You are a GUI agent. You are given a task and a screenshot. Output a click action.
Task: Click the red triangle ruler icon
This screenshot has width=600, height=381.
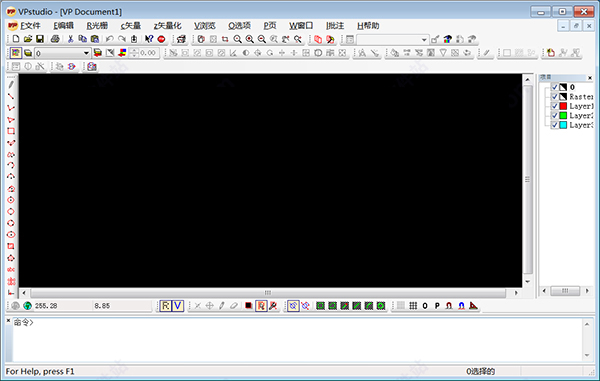tap(473, 306)
